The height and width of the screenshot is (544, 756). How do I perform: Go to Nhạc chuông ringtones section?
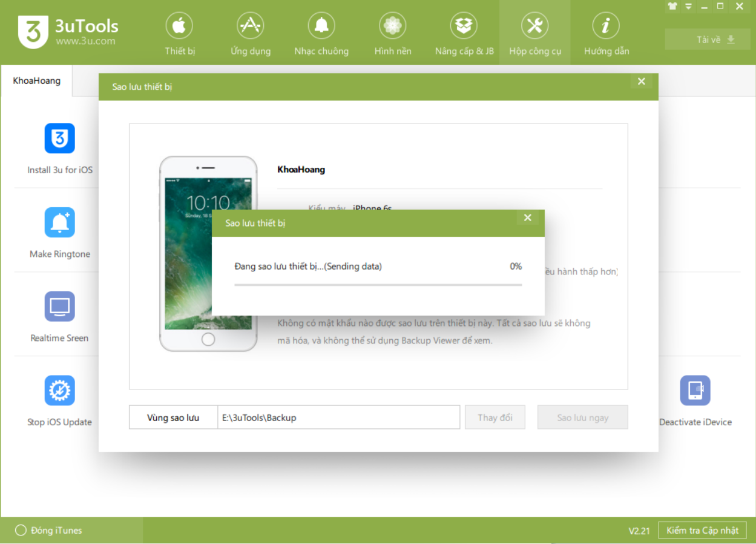click(x=321, y=35)
